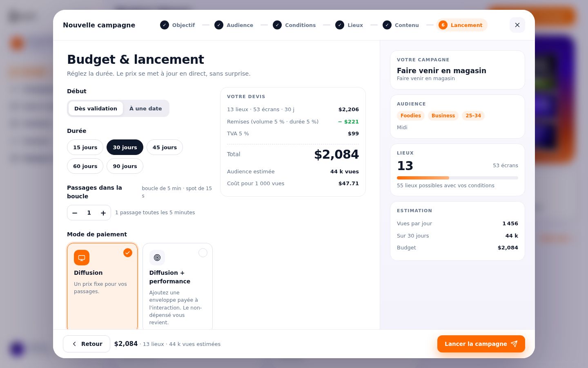Click the Midi audience time label
Image resolution: width=588 pixels, height=368 pixels.
click(402, 128)
